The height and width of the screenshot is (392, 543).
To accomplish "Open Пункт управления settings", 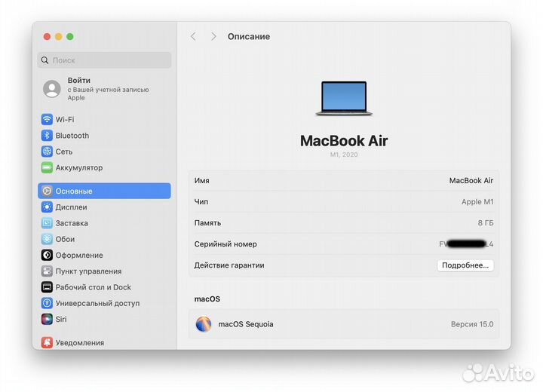I will 104,271.
